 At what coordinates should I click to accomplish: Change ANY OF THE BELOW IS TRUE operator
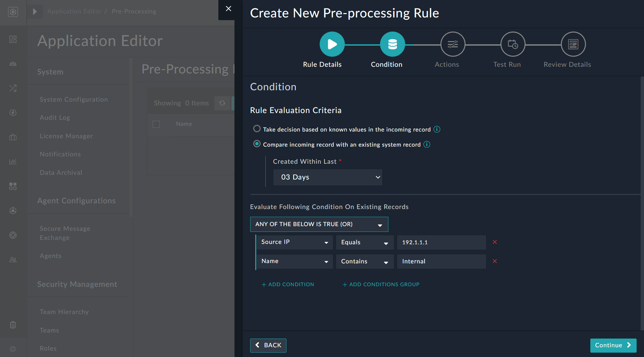click(319, 224)
